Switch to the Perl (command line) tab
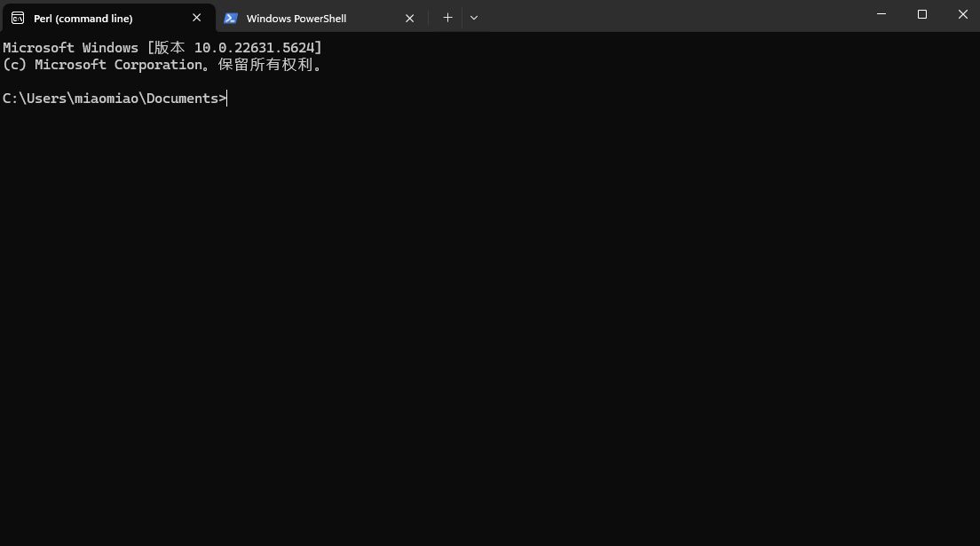Image resolution: width=980 pixels, height=546 pixels. pyautogui.click(x=109, y=18)
